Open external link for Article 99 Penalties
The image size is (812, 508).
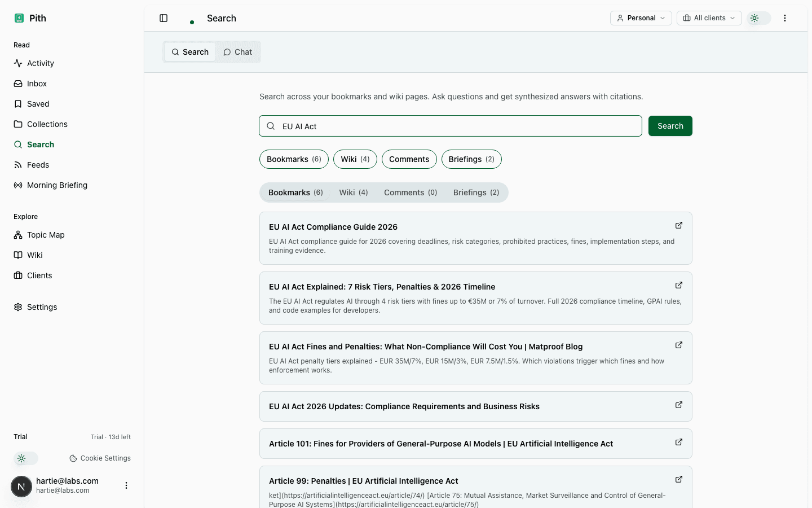679,479
